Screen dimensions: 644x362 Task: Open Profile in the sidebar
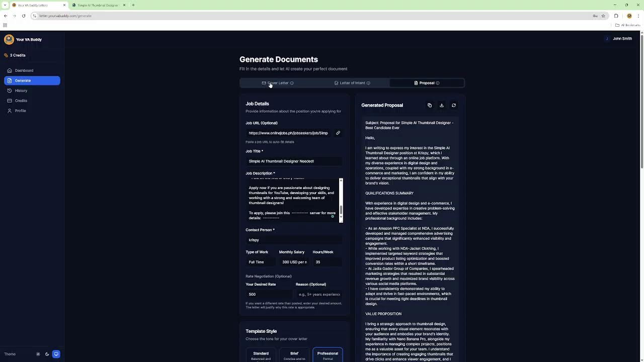32,111
